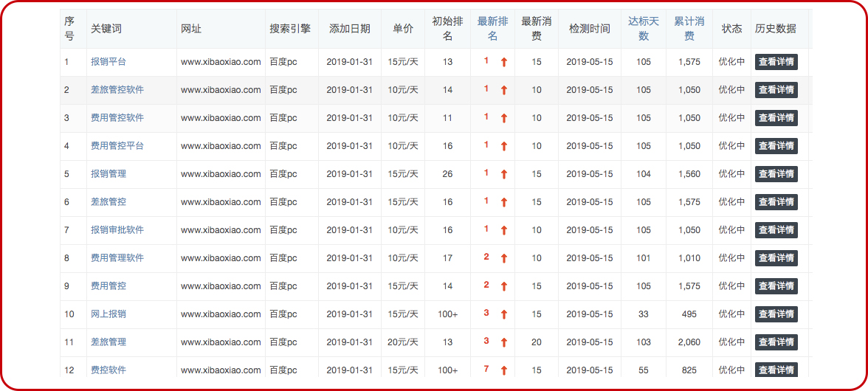This screenshot has height=391, width=868.
Task: Click 查看详情 in the 费用管控 row
Action: [776, 286]
